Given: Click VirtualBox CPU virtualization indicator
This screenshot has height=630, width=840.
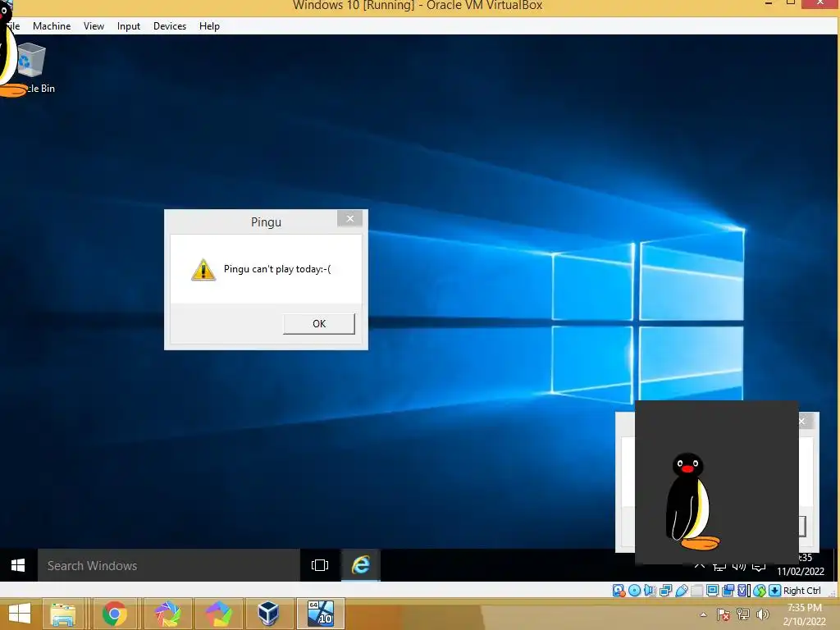Looking at the screenshot, I should [x=743, y=591].
